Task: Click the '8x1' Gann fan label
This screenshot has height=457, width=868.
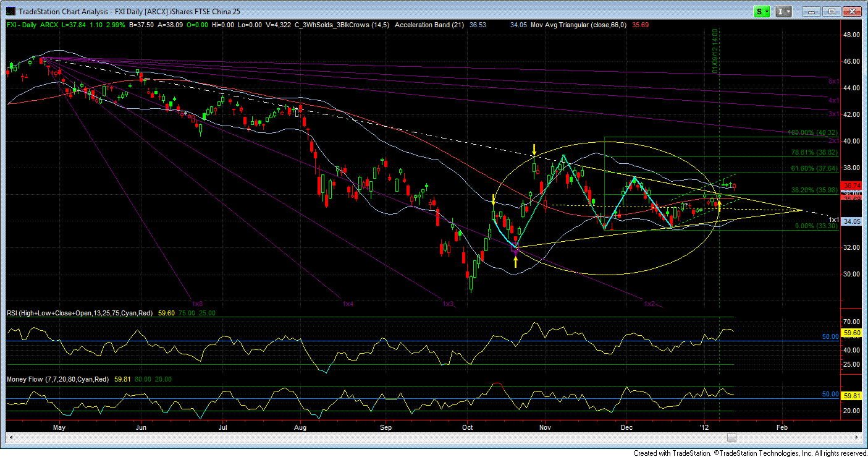Action: point(833,82)
